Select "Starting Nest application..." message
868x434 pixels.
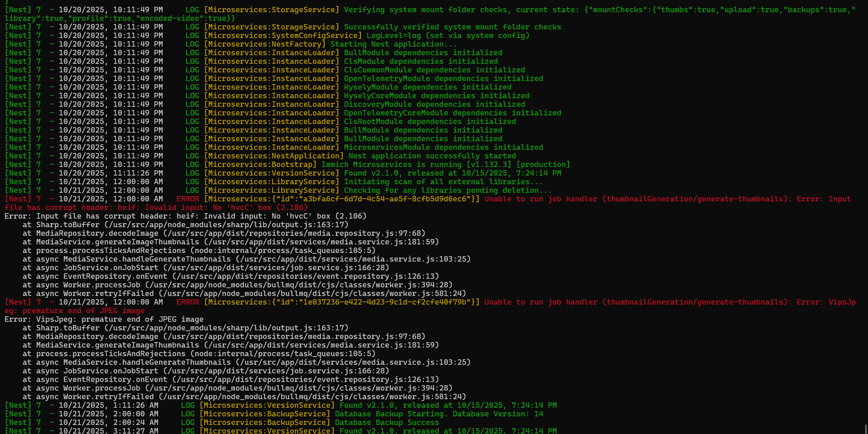pyautogui.click(x=393, y=44)
